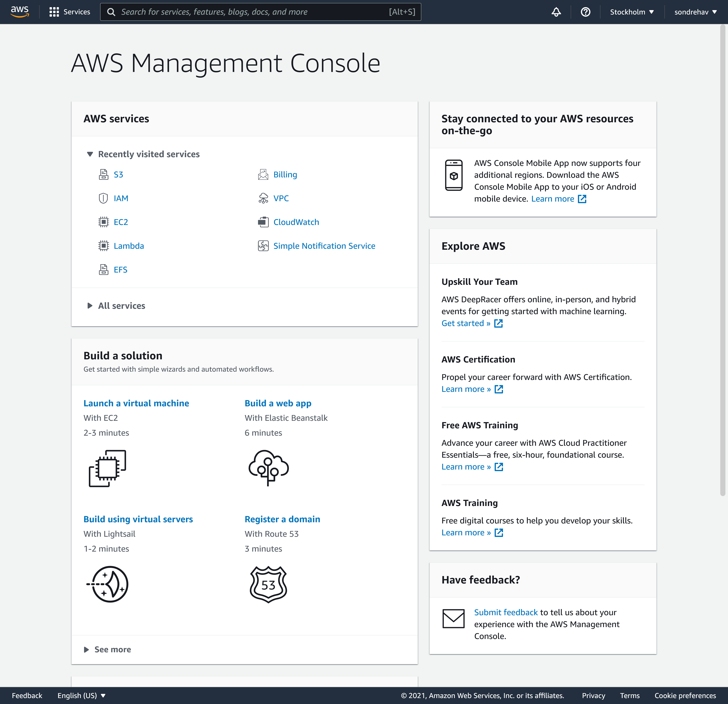Click the help question mark icon
Viewport: 728px width, 704px height.
[585, 12]
